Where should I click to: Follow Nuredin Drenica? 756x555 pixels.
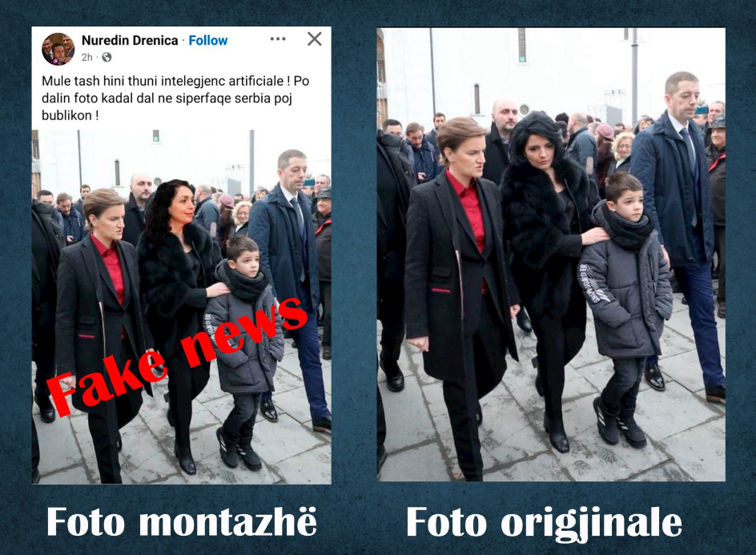pos(207,41)
